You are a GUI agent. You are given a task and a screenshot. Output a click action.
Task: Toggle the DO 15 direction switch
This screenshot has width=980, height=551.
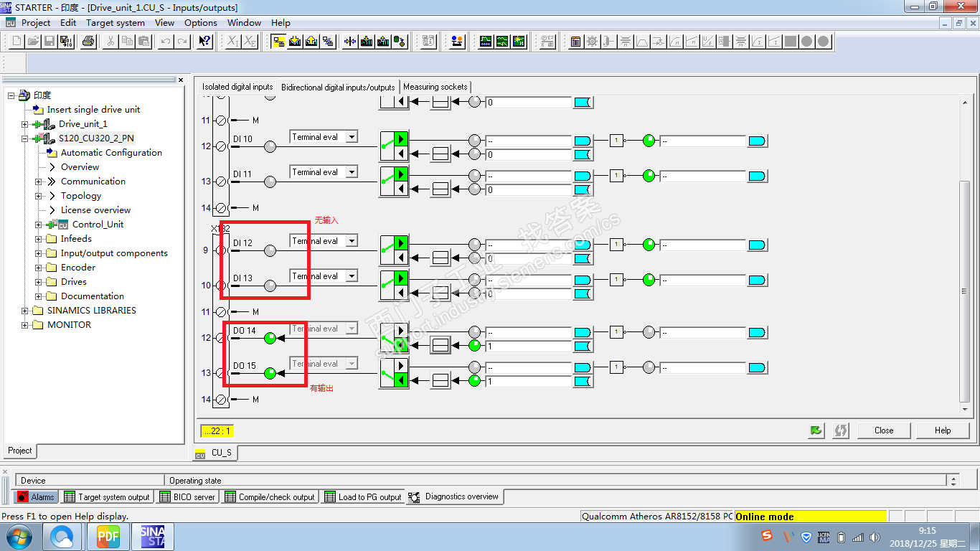click(394, 373)
